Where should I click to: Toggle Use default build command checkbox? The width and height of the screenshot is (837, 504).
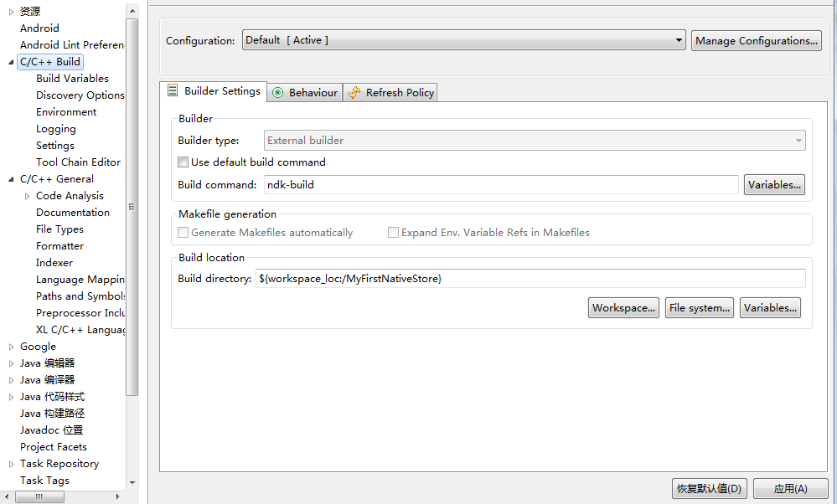click(x=183, y=162)
